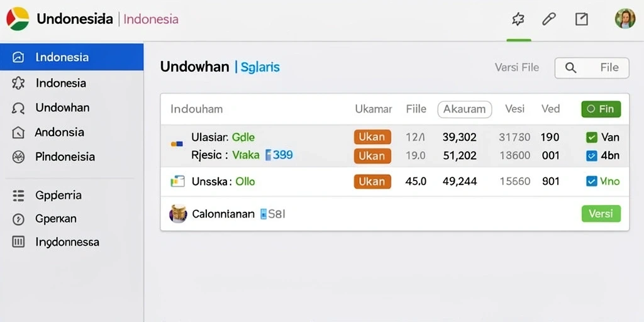Screen dimensions: 644x322
Task: Click the green Fin button
Action: pos(601,109)
